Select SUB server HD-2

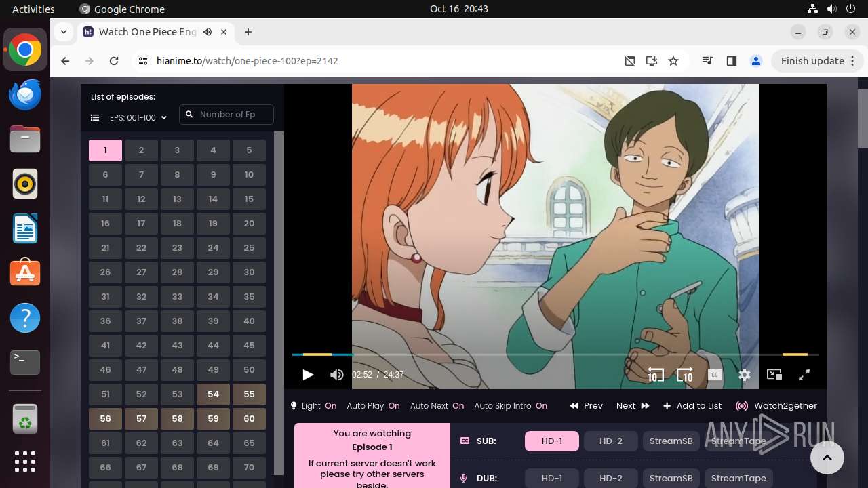611,441
